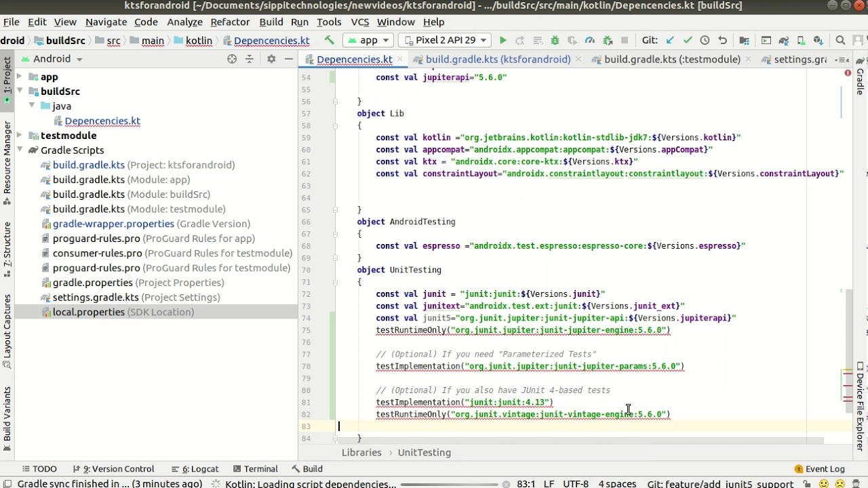
Task: Open the profiler via the gauge icon
Action: (x=589, y=41)
